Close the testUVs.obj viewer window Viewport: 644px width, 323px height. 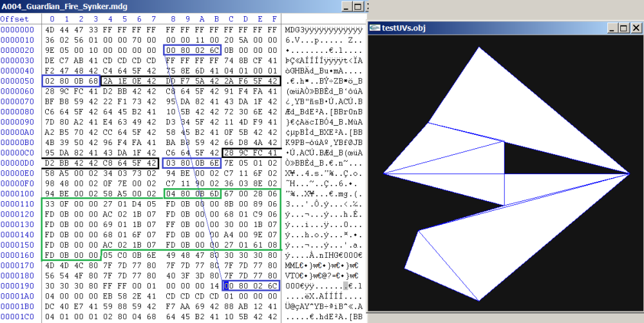coord(636,28)
